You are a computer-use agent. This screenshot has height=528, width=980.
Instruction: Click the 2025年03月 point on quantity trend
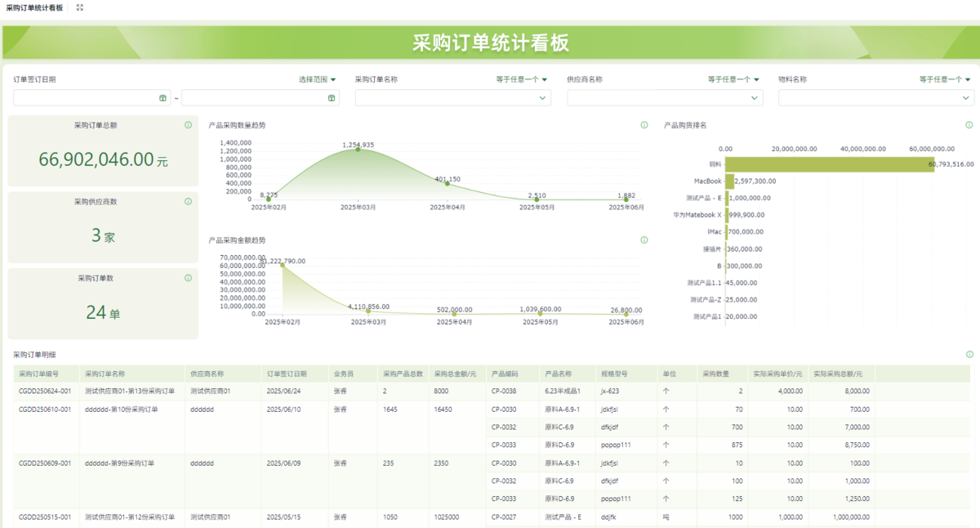point(358,150)
